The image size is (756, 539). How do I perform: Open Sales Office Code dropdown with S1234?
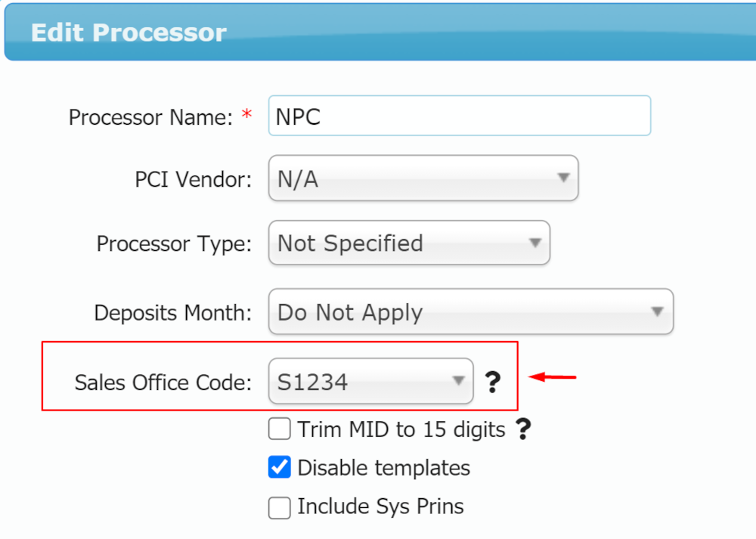370,382
